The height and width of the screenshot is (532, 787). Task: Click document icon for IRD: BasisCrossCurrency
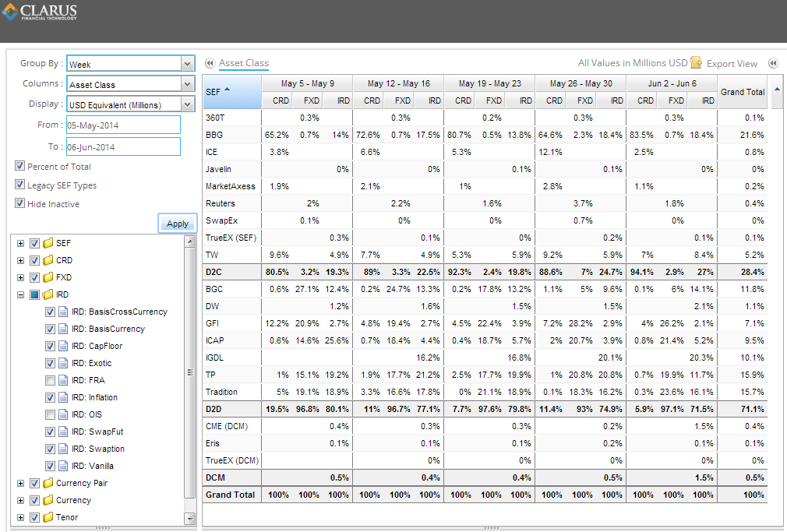[63, 312]
